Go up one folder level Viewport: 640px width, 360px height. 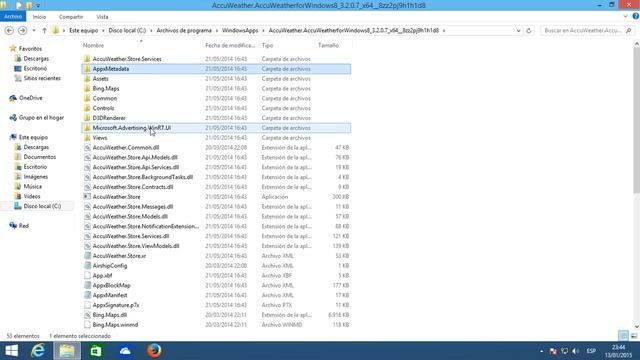[44, 31]
